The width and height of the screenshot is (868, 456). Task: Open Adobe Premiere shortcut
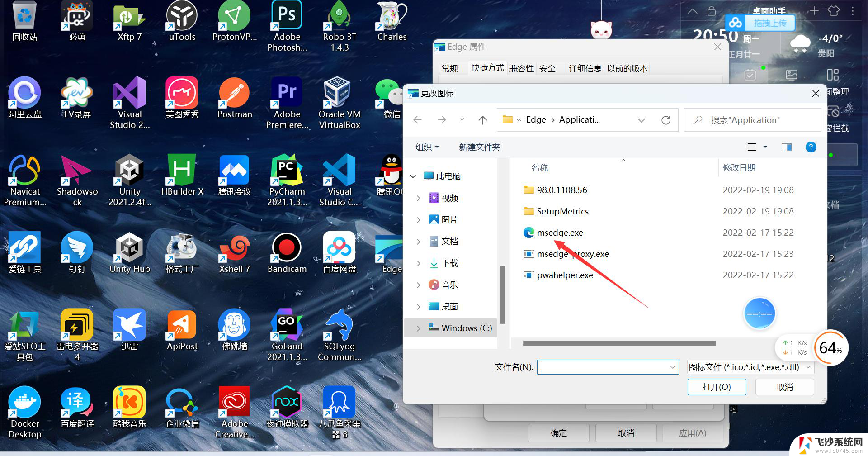tap(287, 103)
